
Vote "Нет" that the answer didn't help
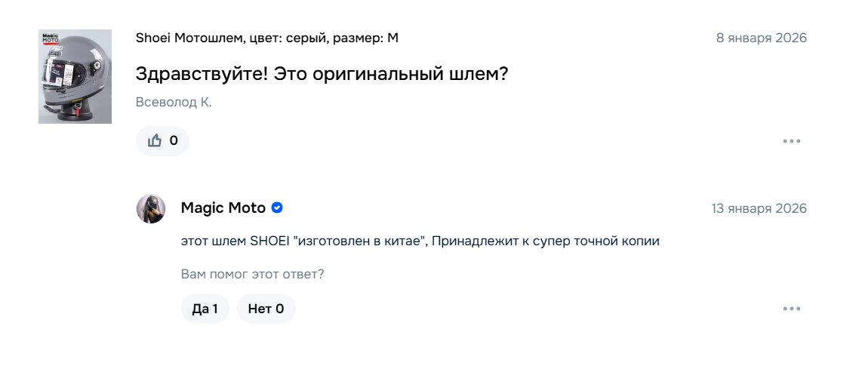(x=266, y=309)
